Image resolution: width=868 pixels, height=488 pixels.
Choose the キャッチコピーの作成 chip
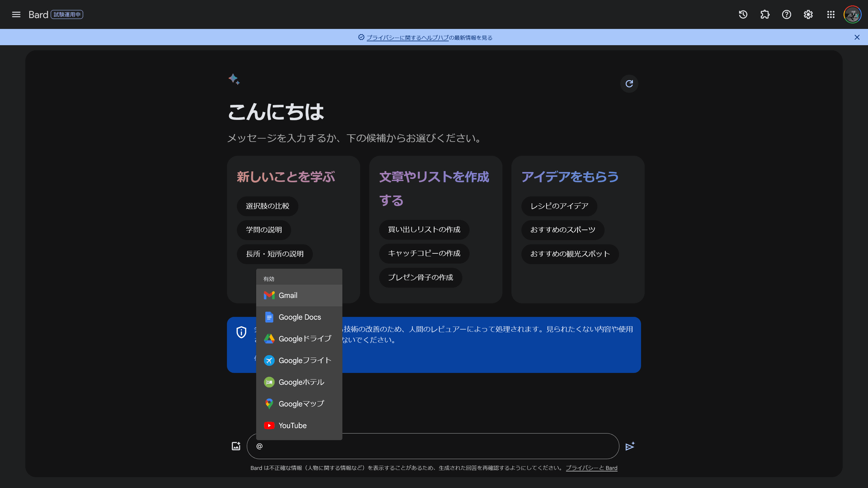(424, 254)
